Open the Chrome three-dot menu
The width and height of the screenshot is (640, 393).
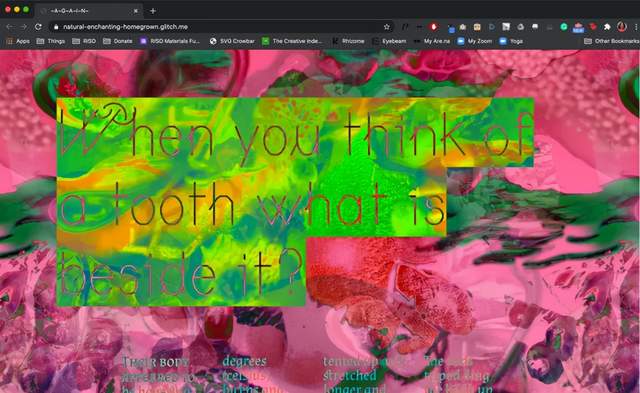(636, 27)
